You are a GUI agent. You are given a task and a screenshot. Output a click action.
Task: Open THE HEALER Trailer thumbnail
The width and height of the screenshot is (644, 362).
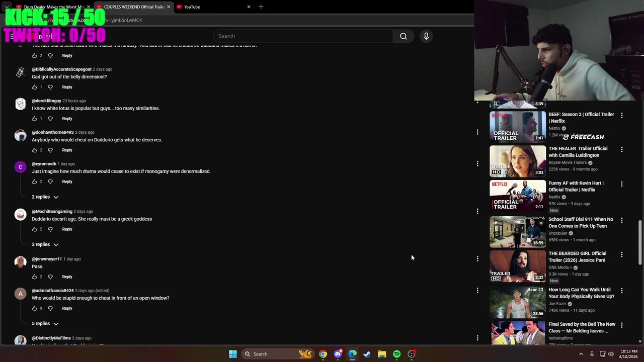(518, 161)
